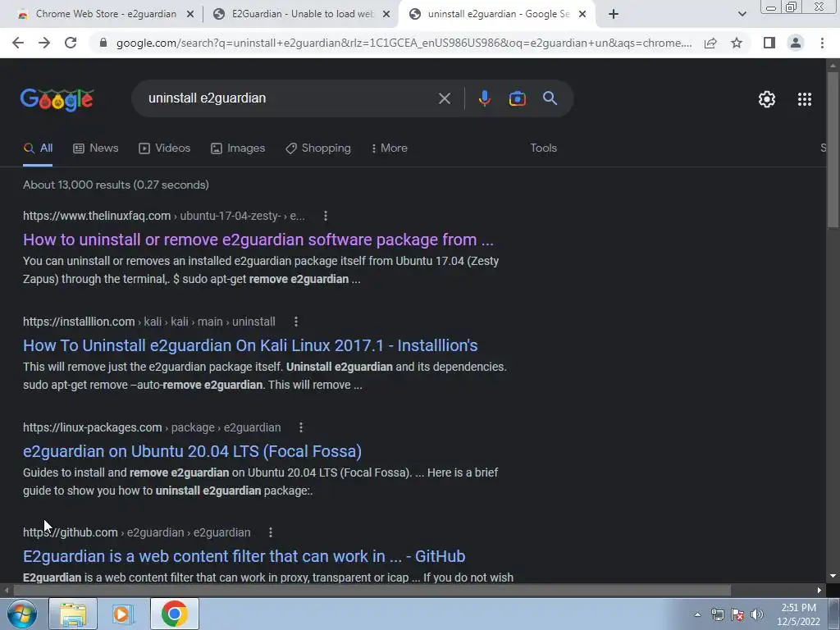Image resolution: width=840 pixels, height=630 pixels.
Task: Reload the current page
Action: [71, 43]
